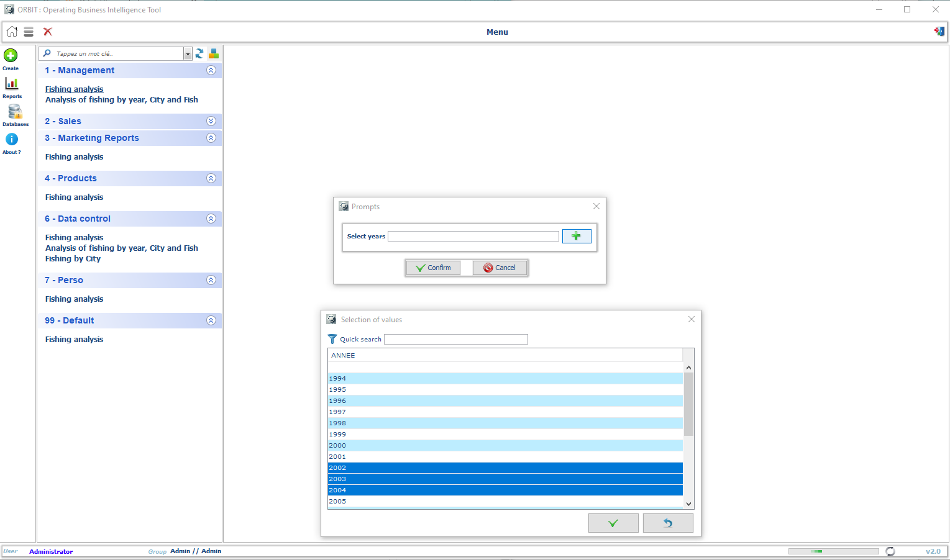Viewport: 950px width, 560px height.
Task: Collapse the 3 - Marketing Reports section
Action: pos(211,138)
